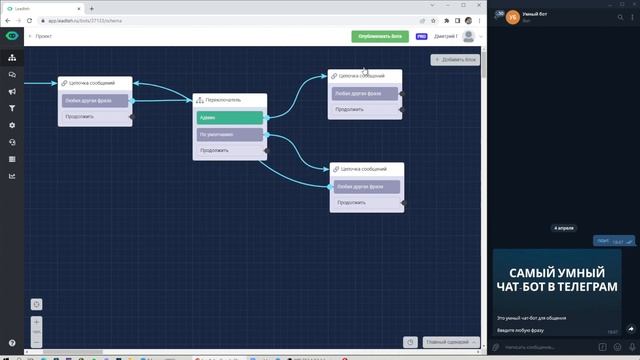Close the Leadteh browser tab
This screenshot has height=360, width=640.
tap(79, 8)
